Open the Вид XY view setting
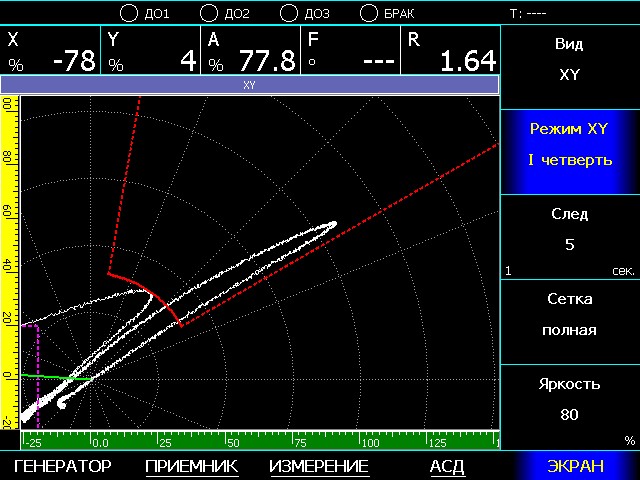The height and width of the screenshot is (480, 640). pyautogui.click(x=569, y=60)
